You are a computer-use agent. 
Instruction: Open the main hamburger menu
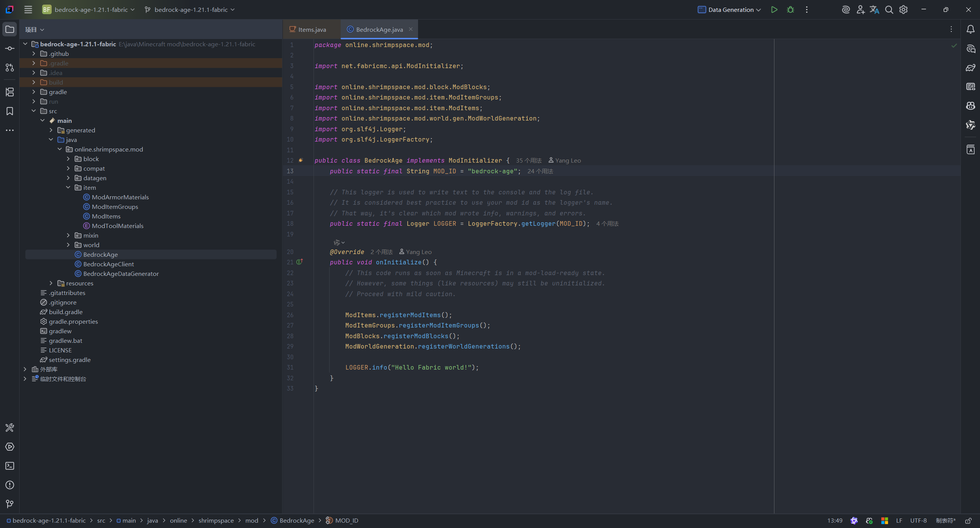(x=28, y=10)
